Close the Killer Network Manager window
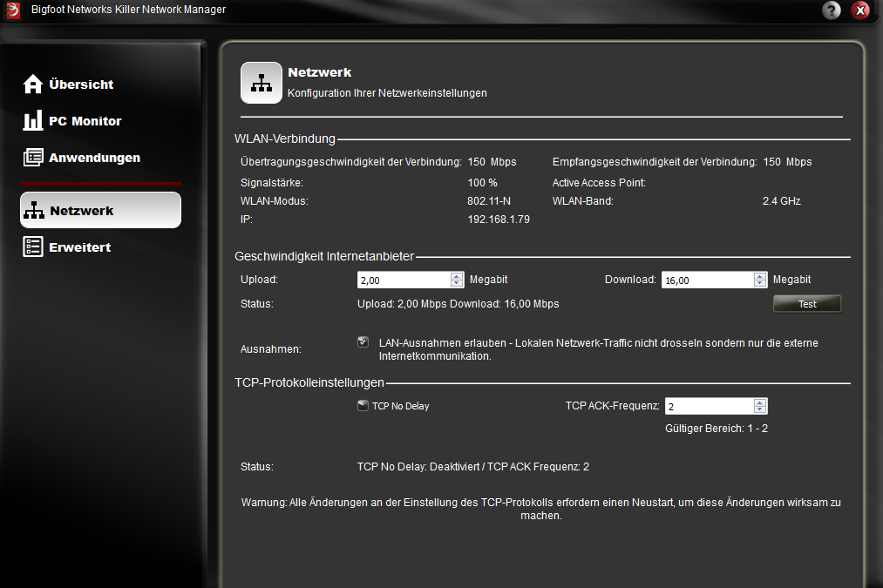 tap(860, 10)
